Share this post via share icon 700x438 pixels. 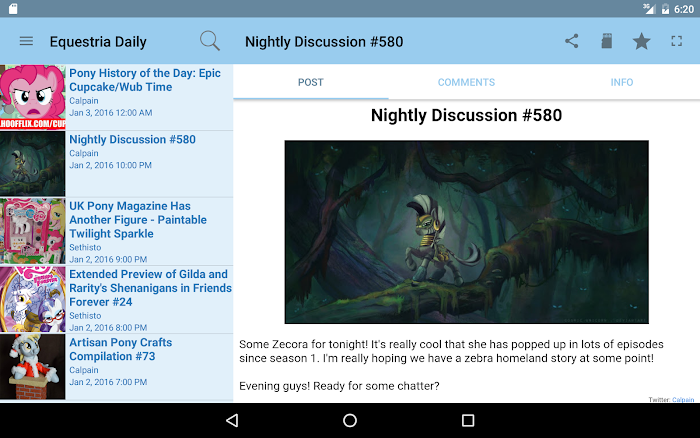(x=571, y=41)
